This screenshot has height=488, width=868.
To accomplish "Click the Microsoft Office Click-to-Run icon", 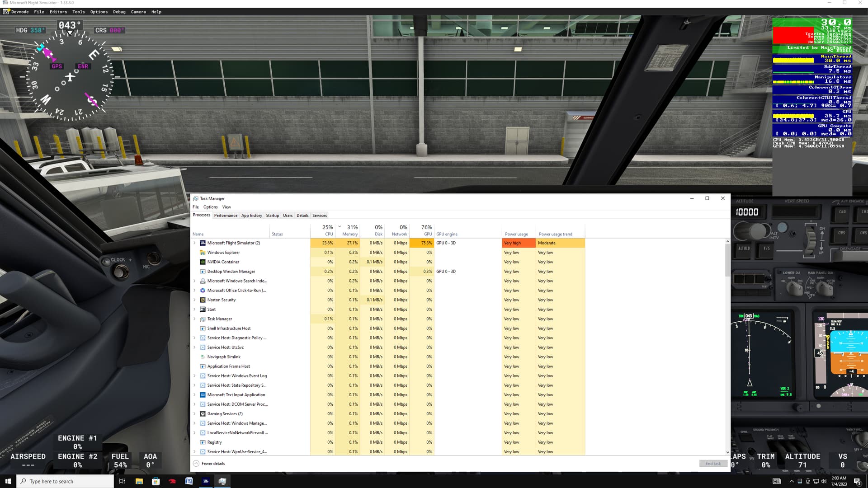I will pyautogui.click(x=203, y=291).
